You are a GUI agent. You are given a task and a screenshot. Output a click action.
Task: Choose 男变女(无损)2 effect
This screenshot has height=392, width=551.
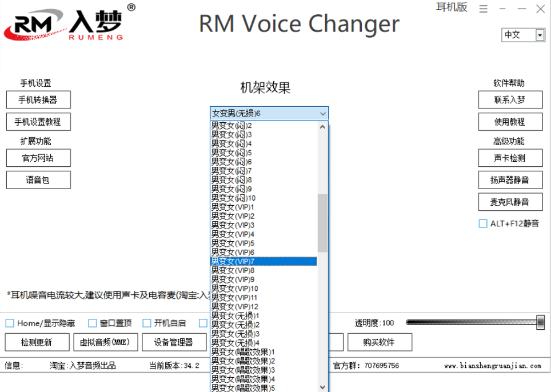(264, 325)
